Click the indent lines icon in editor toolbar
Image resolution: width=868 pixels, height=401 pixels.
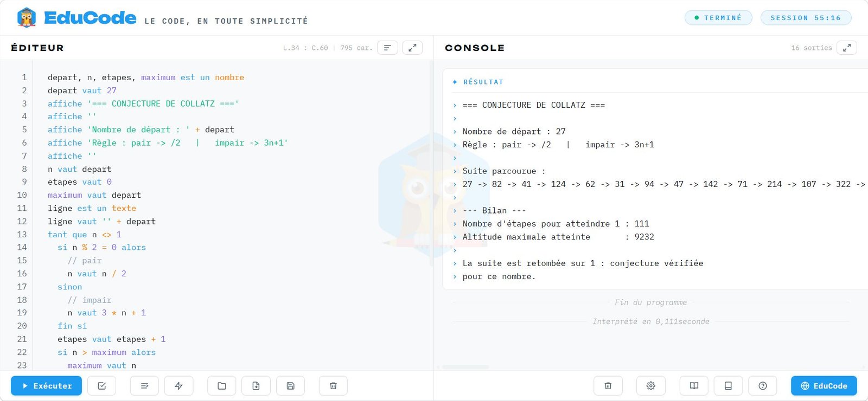[x=144, y=386]
